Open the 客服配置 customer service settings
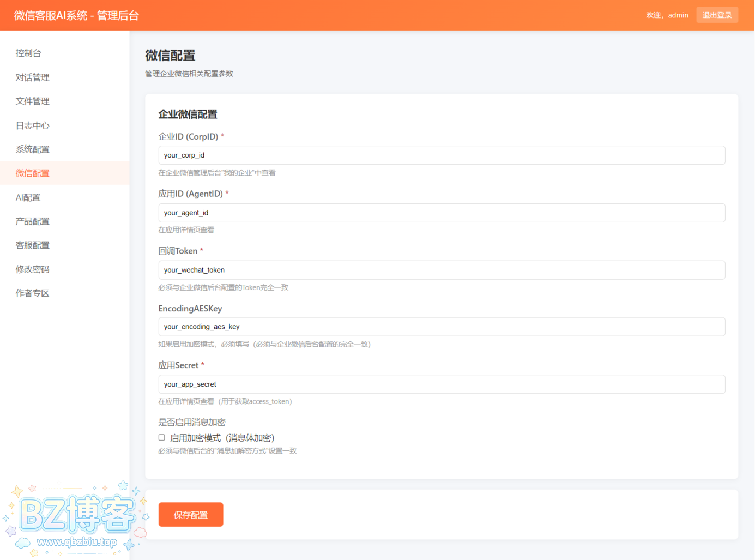This screenshot has height=560, width=755. click(x=32, y=245)
